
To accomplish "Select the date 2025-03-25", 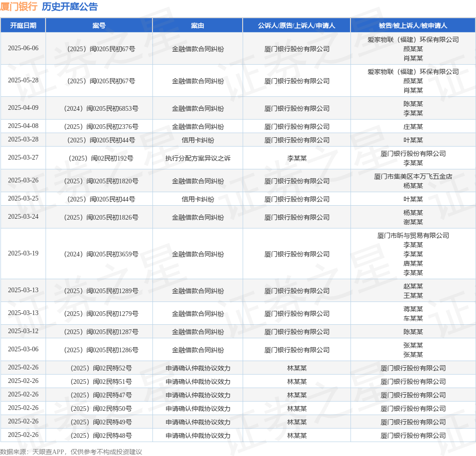I will (23, 198).
